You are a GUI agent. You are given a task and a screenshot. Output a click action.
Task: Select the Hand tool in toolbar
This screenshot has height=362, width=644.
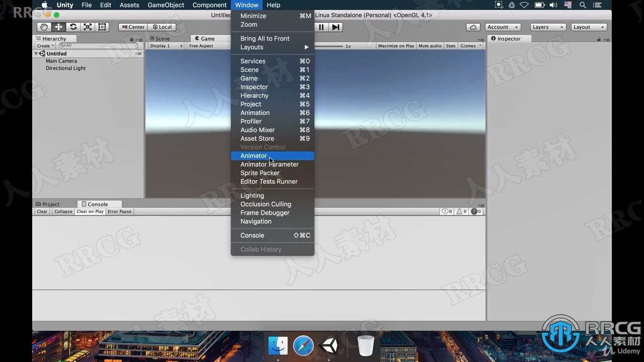[x=44, y=27]
